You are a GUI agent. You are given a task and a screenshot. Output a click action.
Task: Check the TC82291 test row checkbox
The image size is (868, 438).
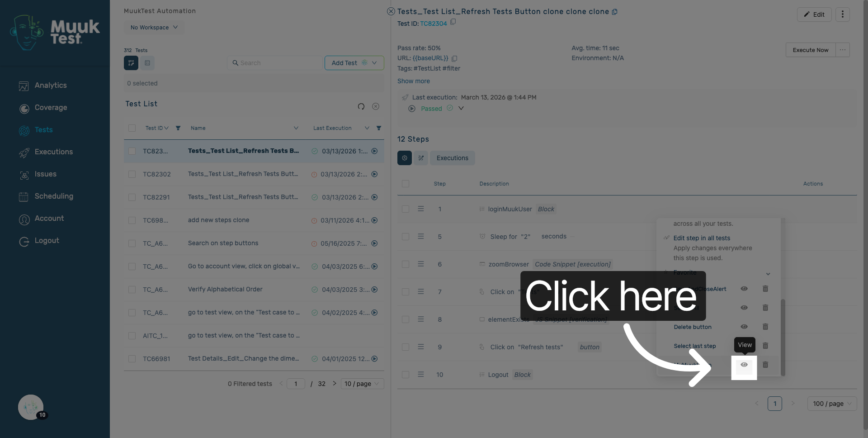click(132, 197)
